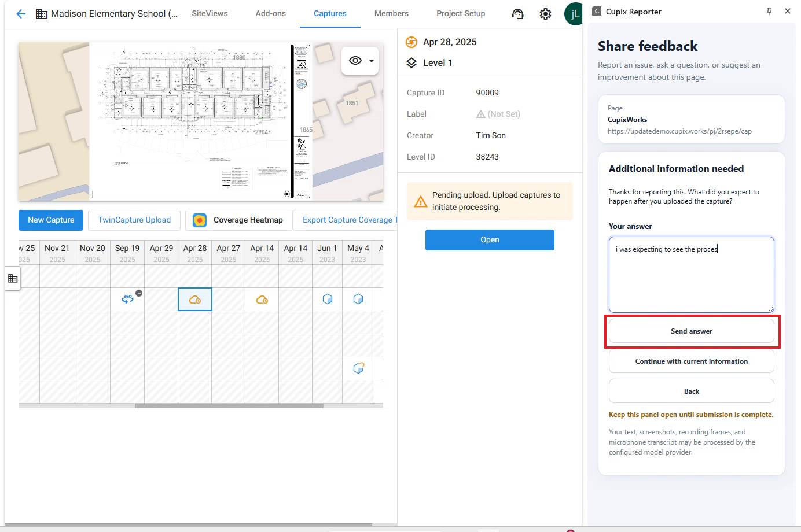This screenshot has height=532, width=801.
Task: Click the bottom page horizontal scrollbar
Action: click(188, 525)
